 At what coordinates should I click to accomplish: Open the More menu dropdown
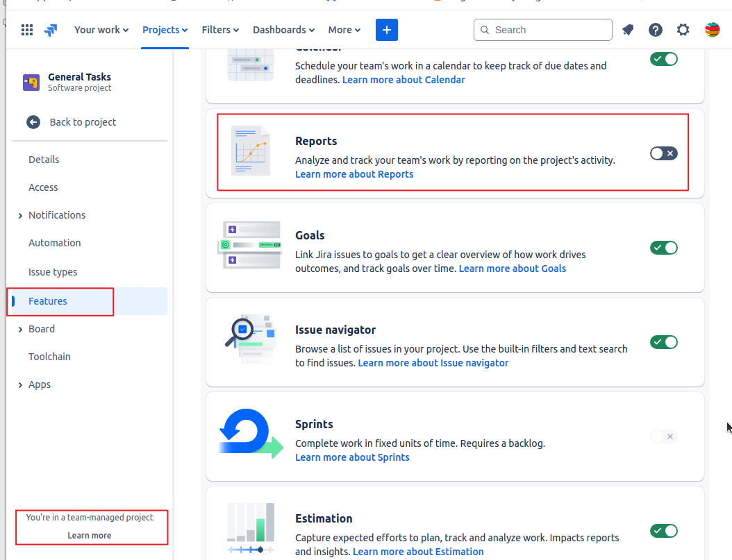point(344,30)
